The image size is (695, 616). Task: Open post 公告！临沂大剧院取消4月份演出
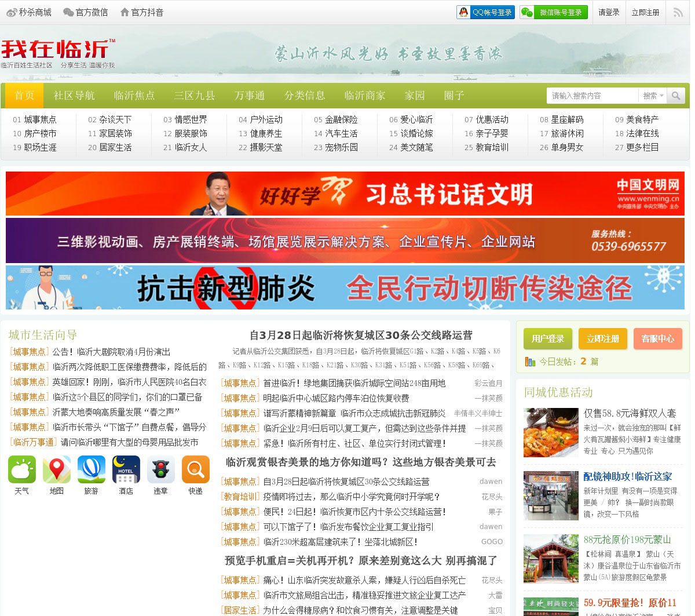pos(112,352)
